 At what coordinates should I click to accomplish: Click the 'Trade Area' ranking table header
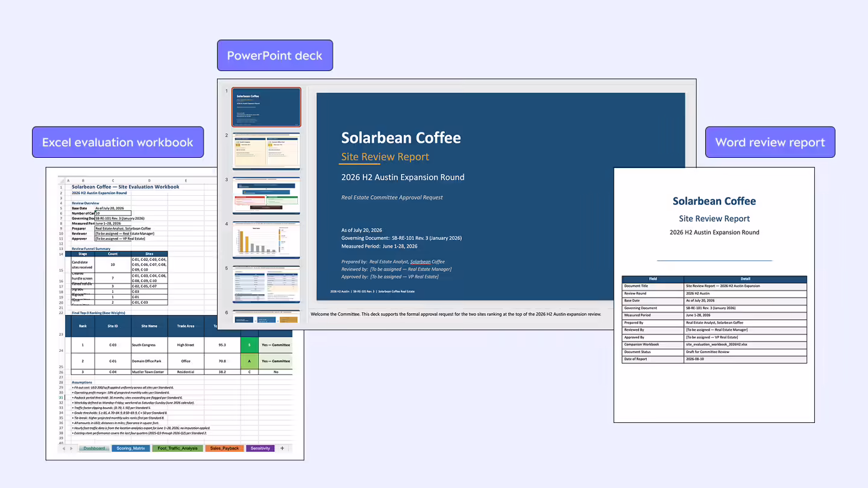point(186,326)
